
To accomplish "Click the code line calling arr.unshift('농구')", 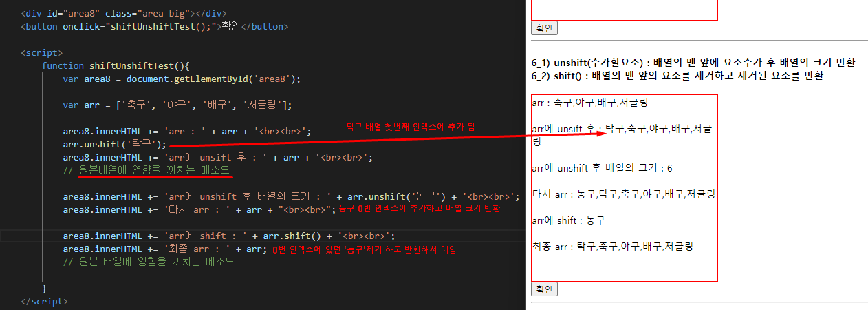I will [x=291, y=196].
